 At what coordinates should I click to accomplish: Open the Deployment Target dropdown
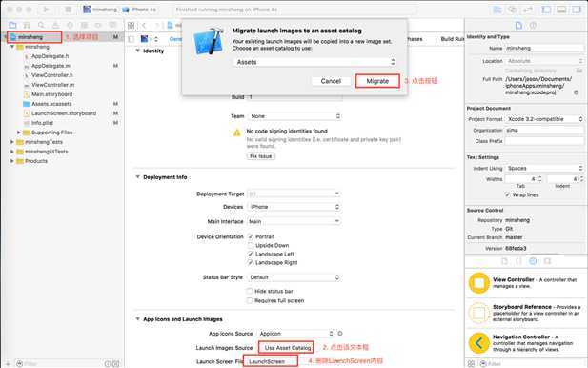[x=294, y=194]
